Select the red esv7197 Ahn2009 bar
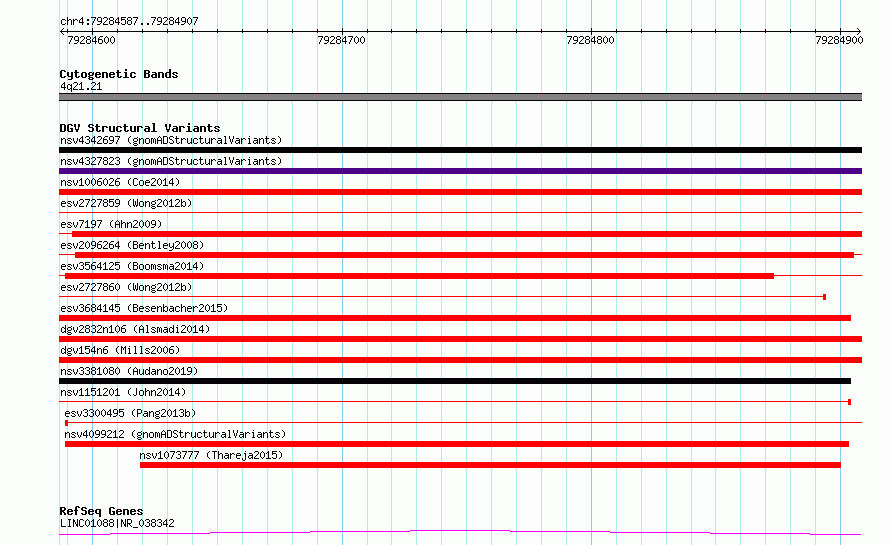The width and height of the screenshot is (890, 545). (467, 234)
